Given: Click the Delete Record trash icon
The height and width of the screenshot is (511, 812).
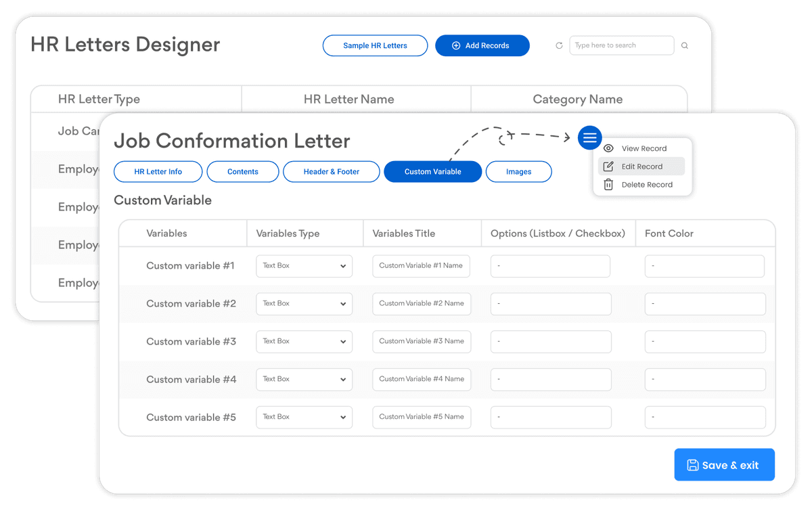Looking at the screenshot, I should click(x=608, y=184).
